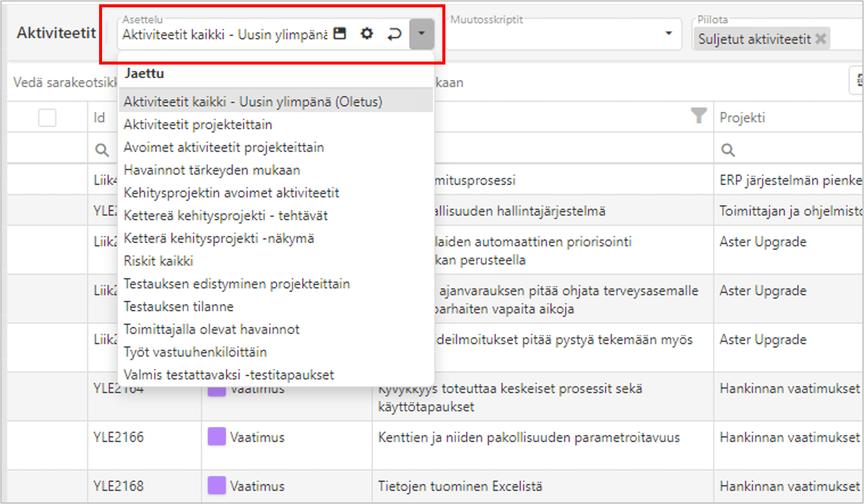
Task: Pick Työt vastuuhenkilöittäin layout
Action: point(195,352)
